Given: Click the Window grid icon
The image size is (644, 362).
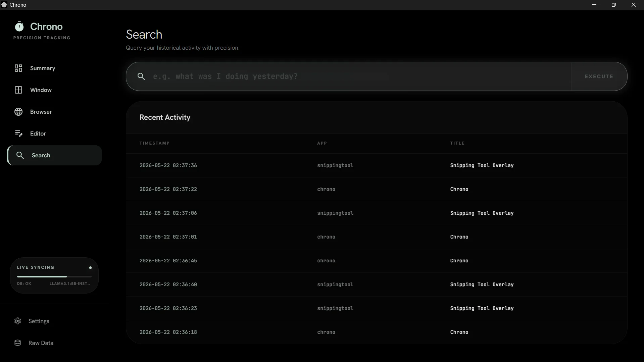Looking at the screenshot, I should pyautogui.click(x=18, y=90).
